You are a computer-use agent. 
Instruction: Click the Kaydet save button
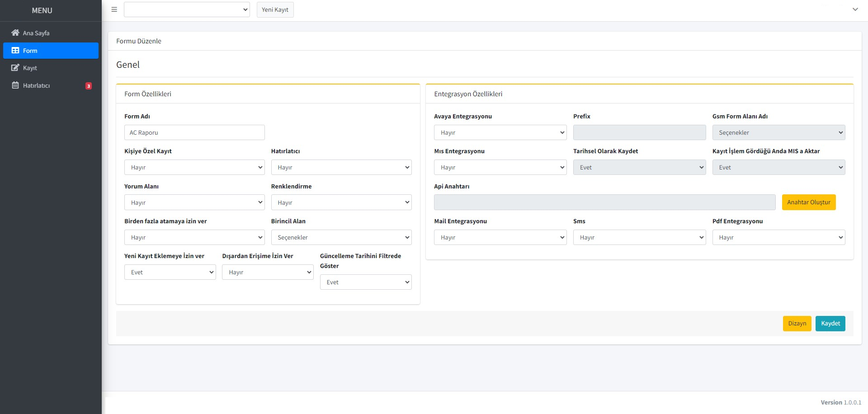[x=830, y=324]
